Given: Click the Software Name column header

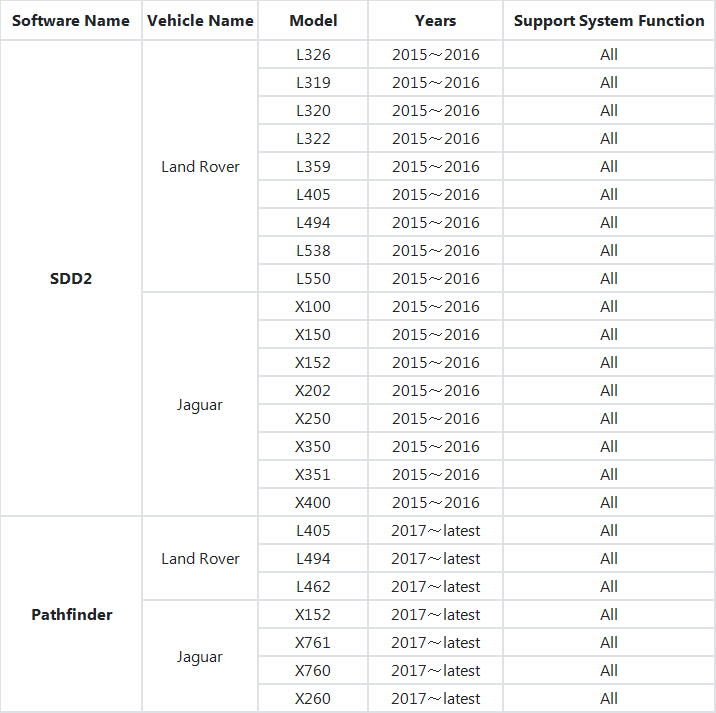Looking at the screenshot, I should pos(71,20).
